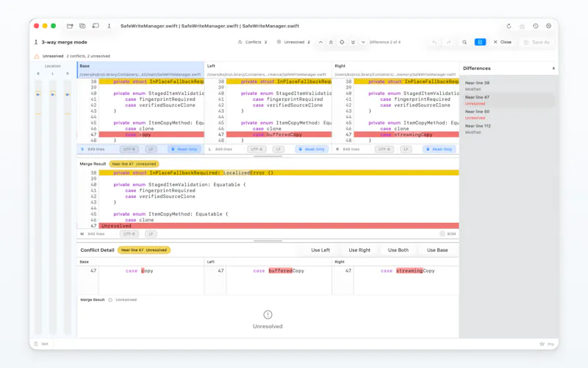Screen dimensions: 588x368
Task: Click the B column location overview bar
Action: click(38, 207)
